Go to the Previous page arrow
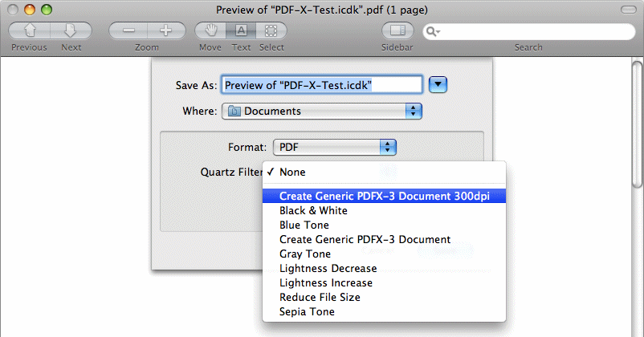The width and height of the screenshot is (644, 337). coord(30,30)
